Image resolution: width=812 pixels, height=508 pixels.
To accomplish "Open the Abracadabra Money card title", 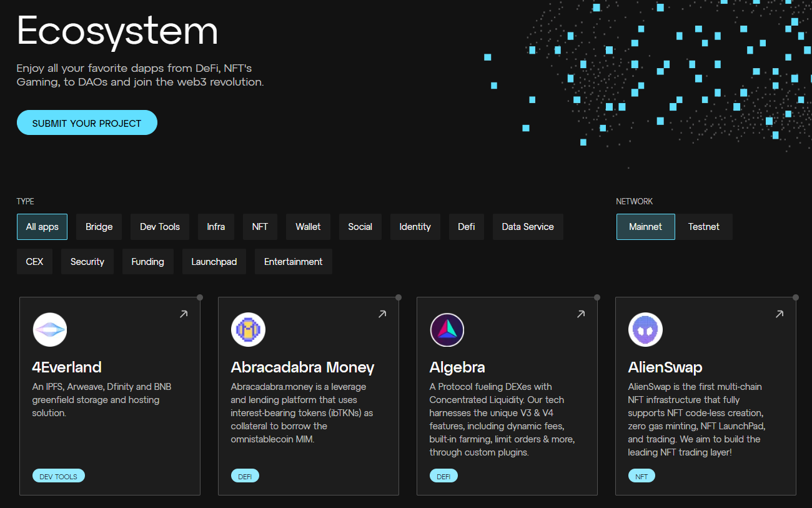I will coord(303,367).
